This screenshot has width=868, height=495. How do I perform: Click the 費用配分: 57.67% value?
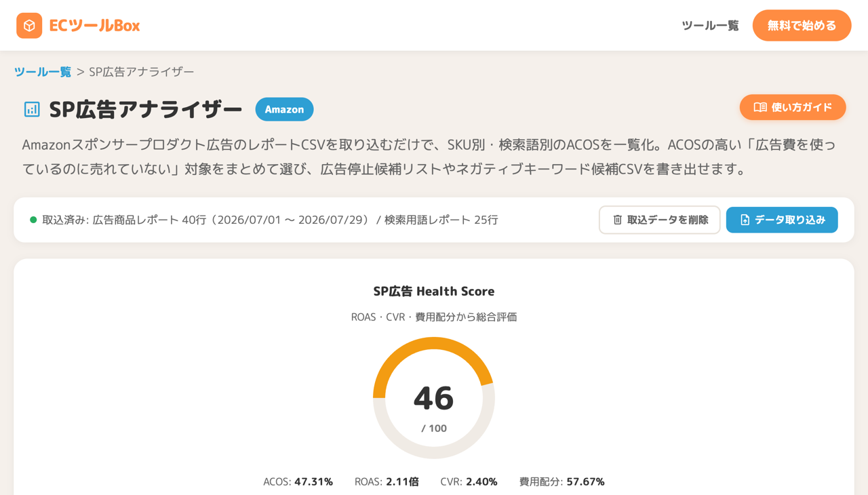pyautogui.click(x=561, y=481)
